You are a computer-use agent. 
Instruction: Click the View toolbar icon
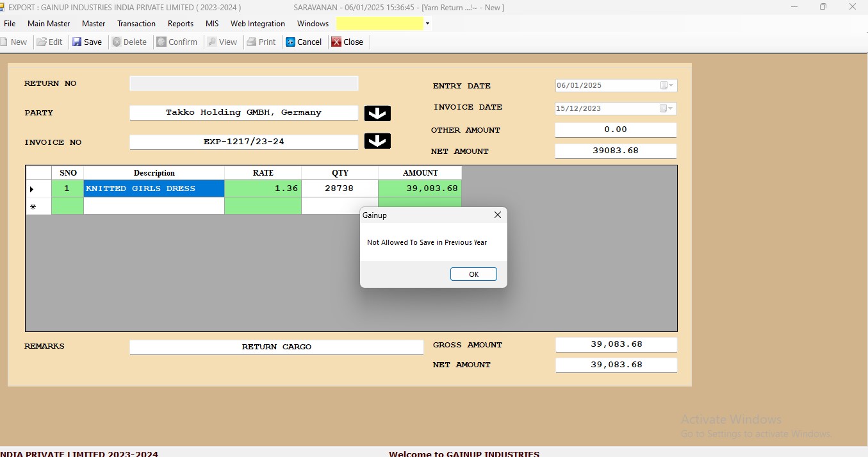pyautogui.click(x=212, y=42)
